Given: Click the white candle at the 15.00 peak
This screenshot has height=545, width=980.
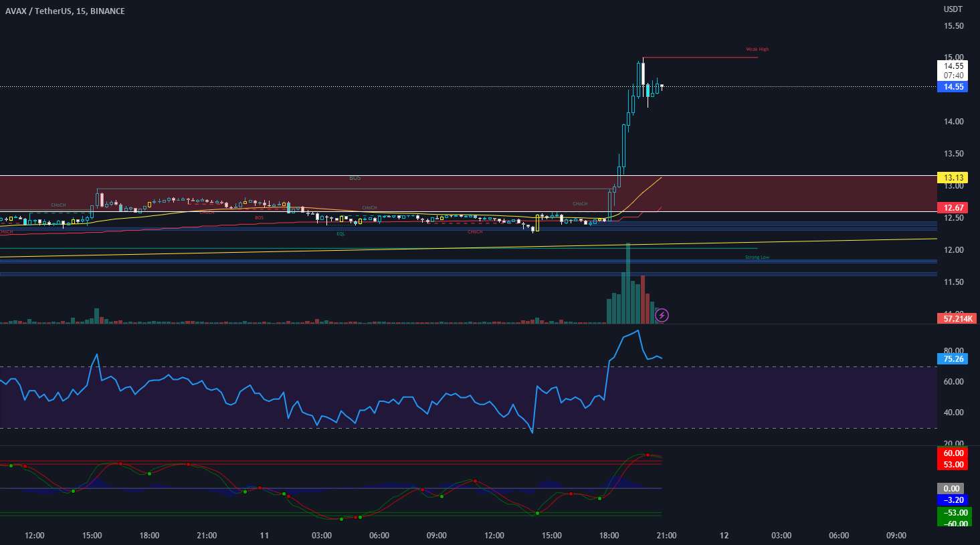Looking at the screenshot, I should tap(643, 73).
